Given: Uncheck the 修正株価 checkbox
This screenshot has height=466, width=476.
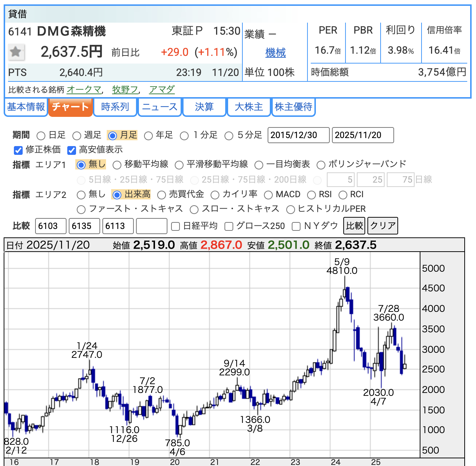Looking at the screenshot, I should coord(18,150).
